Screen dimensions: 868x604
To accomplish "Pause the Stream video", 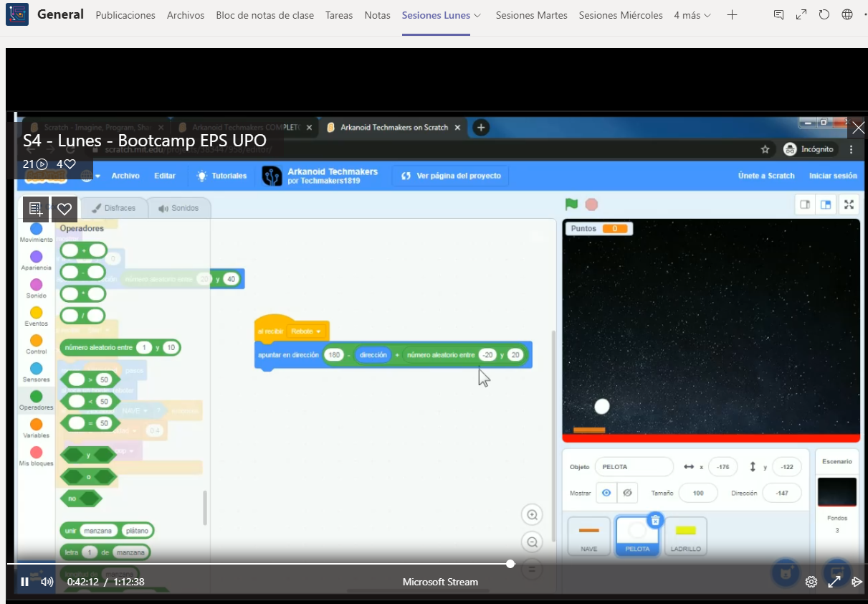I will (x=24, y=582).
